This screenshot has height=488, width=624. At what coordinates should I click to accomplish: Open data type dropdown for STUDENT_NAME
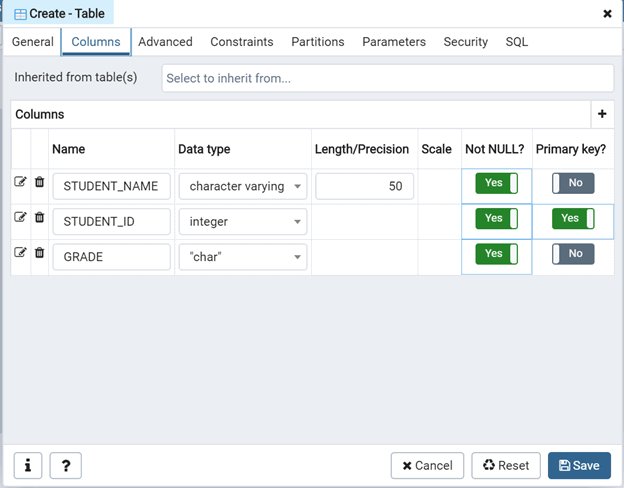pyautogui.click(x=243, y=186)
